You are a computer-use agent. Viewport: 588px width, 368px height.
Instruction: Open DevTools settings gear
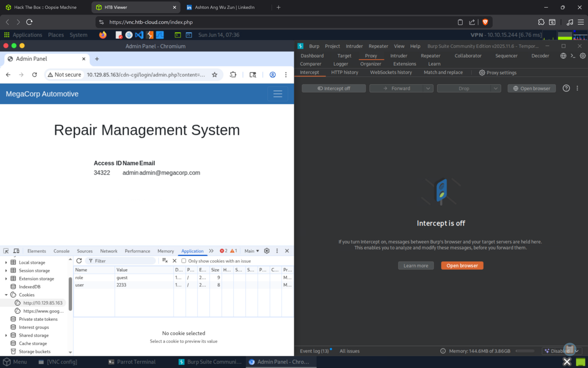click(x=267, y=251)
